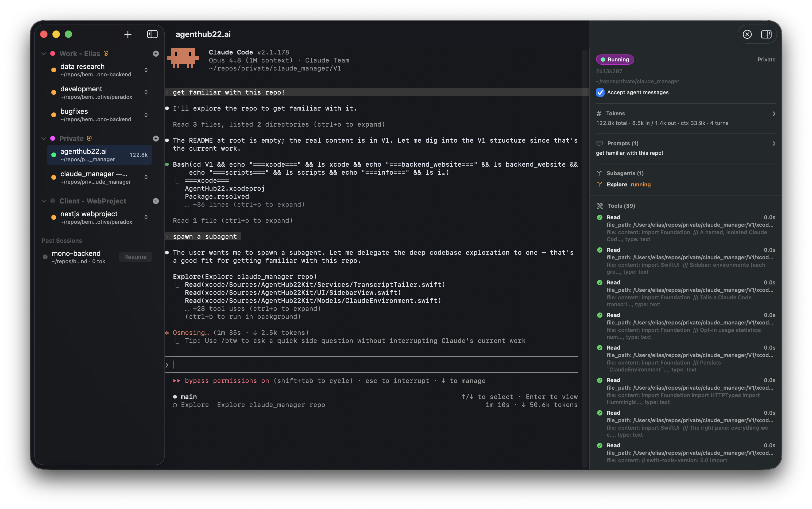Click the orange Explore subagent branch icon
The height and width of the screenshot is (509, 812).
(x=600, y=185)
